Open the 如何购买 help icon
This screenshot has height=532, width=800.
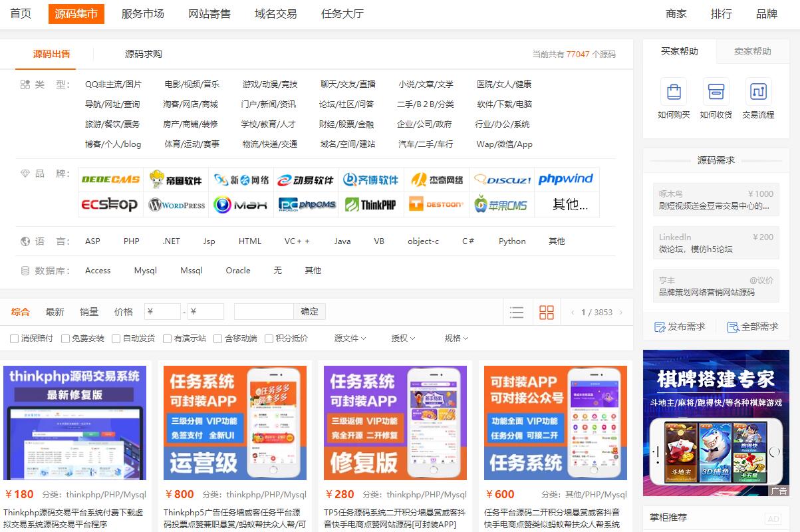[674, 91]
